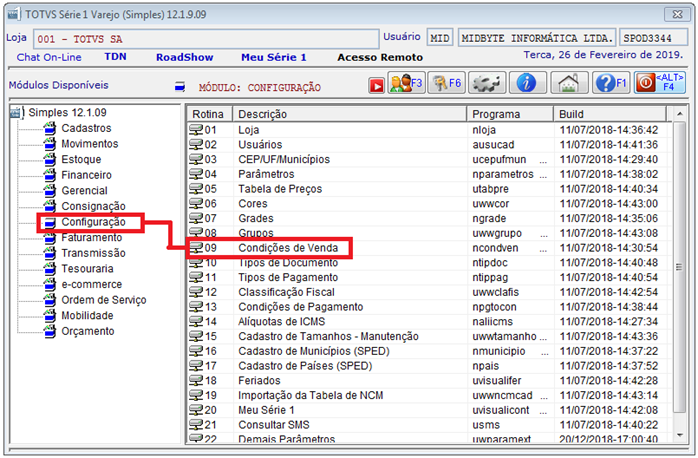
Task: Open the Acesso Remoto link
Action: (x=380, y=57)
